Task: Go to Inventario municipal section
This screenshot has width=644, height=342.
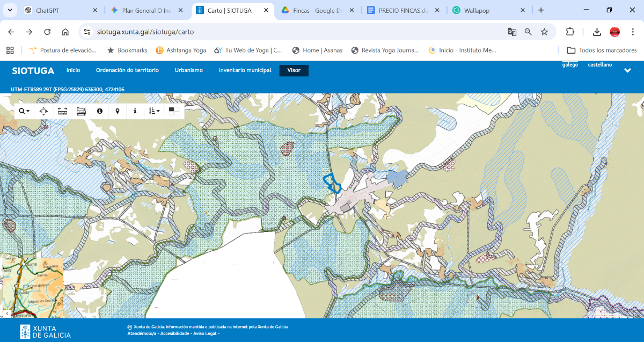Action: coord(245,70)
